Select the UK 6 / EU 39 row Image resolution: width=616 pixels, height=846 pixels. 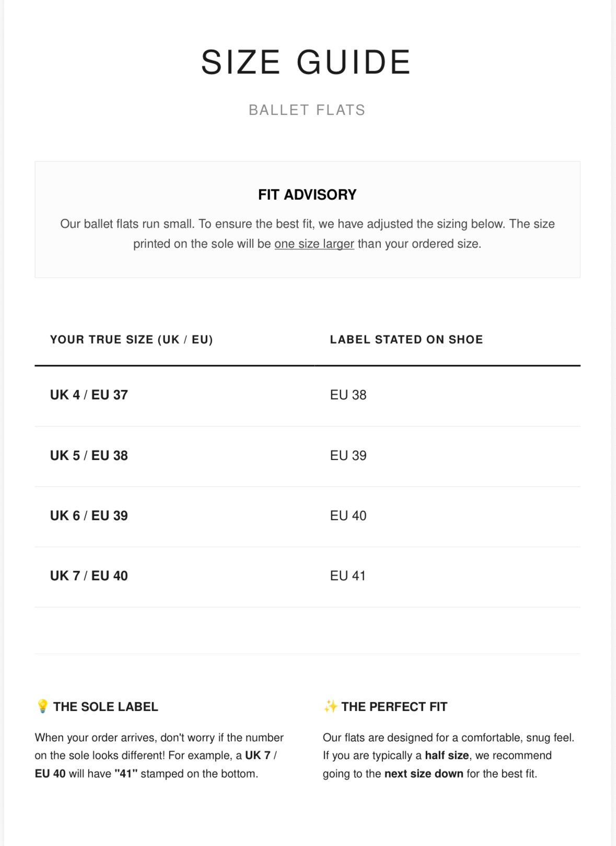[307, 517]
